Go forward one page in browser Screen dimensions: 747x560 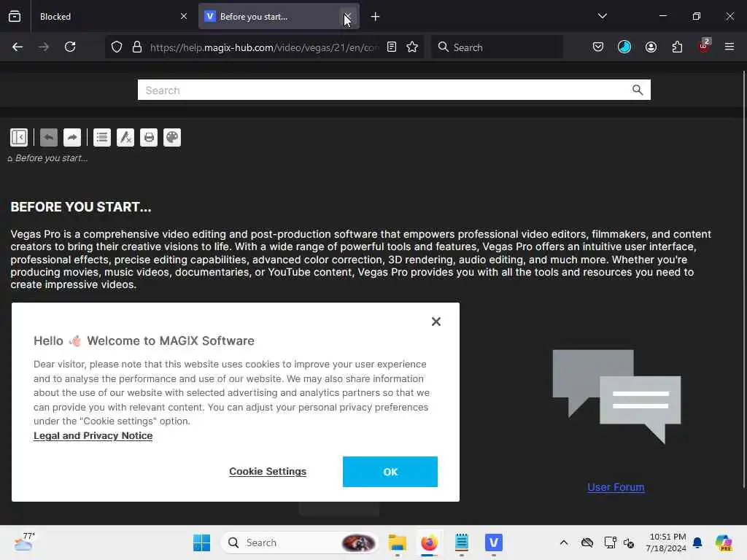coord(44,47)
